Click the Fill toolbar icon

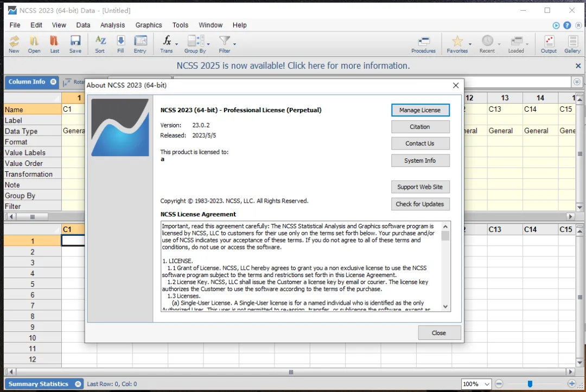click(x=120, y=44)
